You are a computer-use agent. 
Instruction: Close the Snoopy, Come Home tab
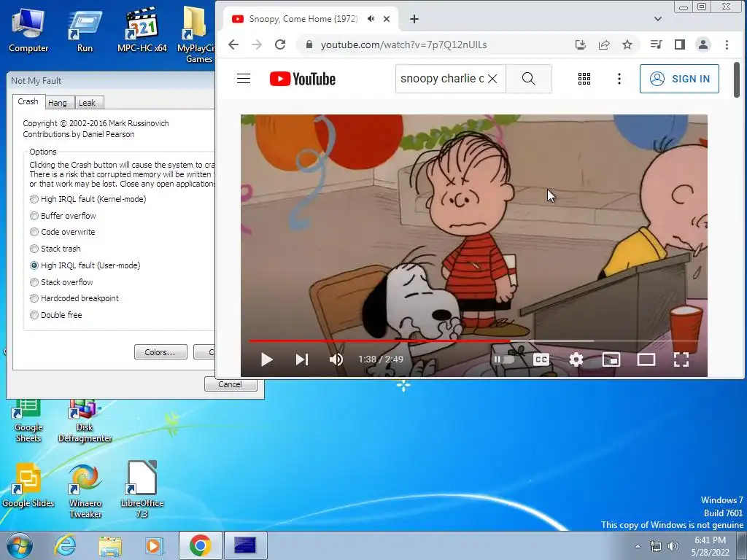(x=387, y=19)
